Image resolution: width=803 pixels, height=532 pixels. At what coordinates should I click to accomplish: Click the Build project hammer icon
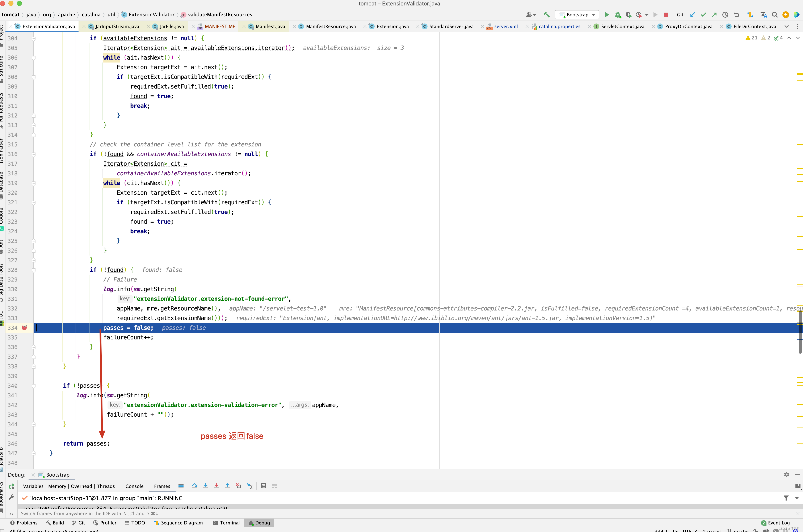pyautogui.click(x=546, y=15)
